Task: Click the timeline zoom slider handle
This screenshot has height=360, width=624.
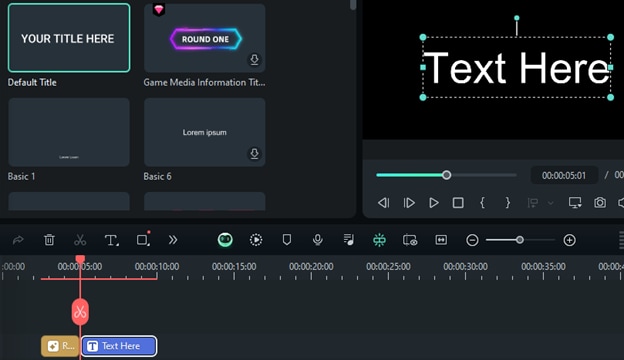Action: pyautogui.click(x=520, y=240)
